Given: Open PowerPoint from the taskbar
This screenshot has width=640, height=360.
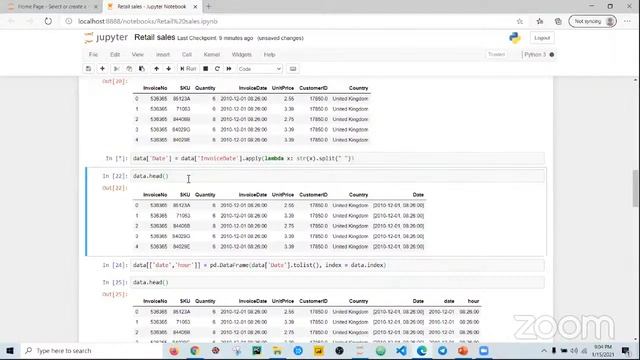Looking at the screenshot, I should [x=463, y=351].
